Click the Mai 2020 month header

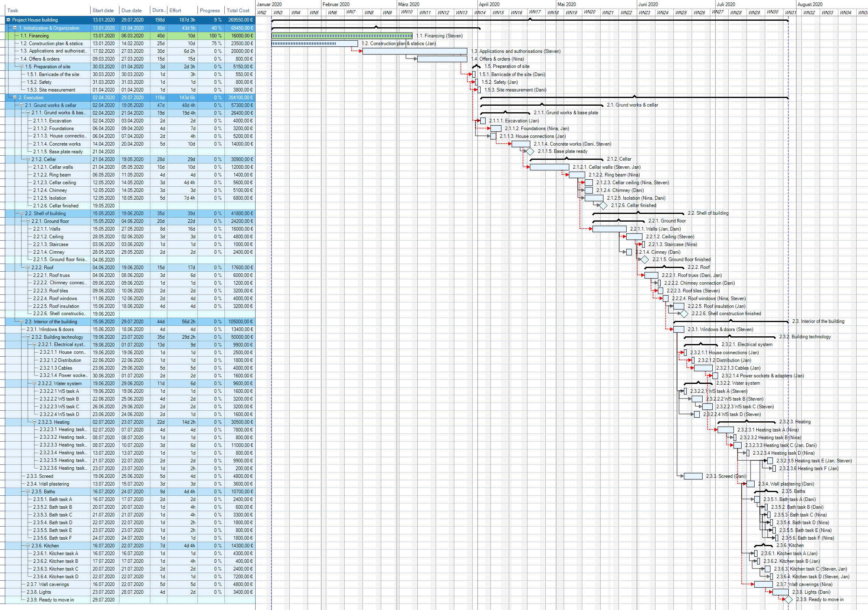tap(566, 4)
